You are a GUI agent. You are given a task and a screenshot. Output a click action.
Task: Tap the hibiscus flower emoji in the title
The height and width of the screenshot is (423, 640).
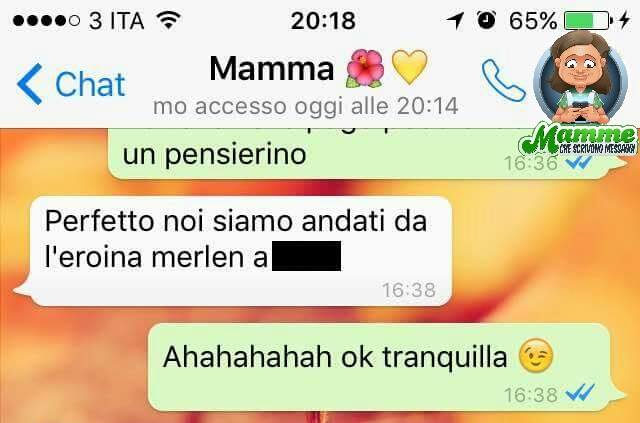pyautogui.click(x=365, y=68)
